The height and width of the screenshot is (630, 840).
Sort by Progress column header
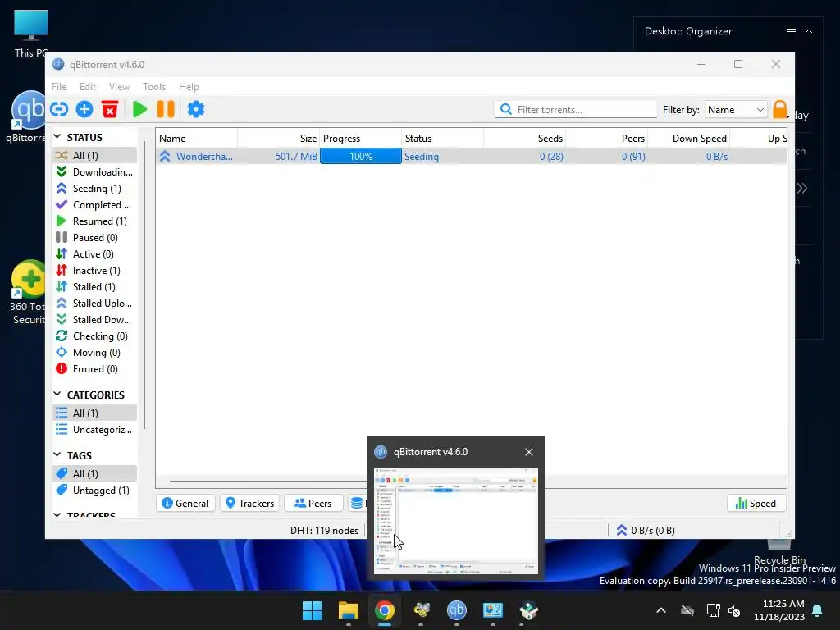[x=361, y=138]
